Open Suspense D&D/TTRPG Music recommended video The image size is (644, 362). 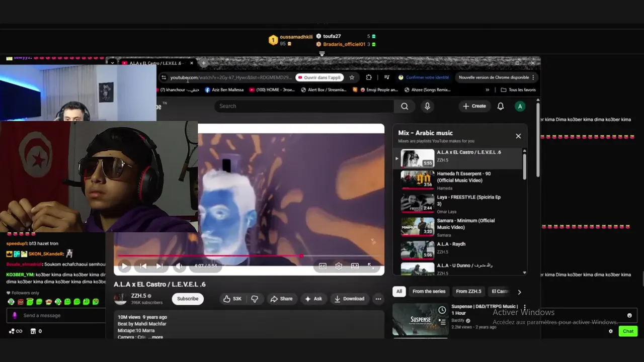(420, 319)
